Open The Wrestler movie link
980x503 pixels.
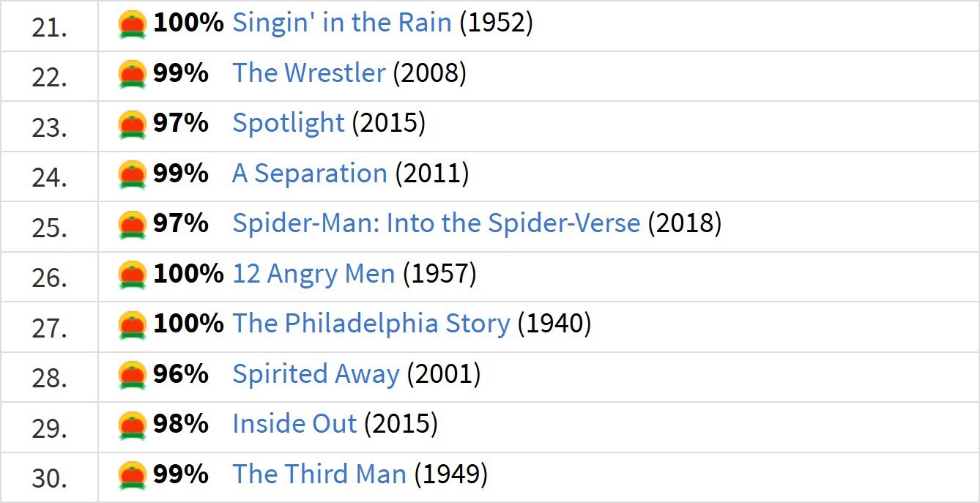tap(309, 73)
